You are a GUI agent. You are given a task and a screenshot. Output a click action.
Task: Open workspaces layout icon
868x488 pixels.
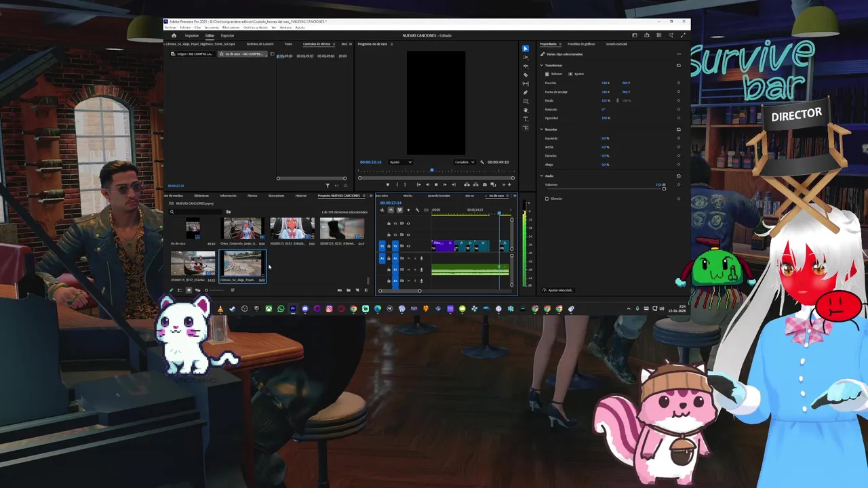(635, 35)
